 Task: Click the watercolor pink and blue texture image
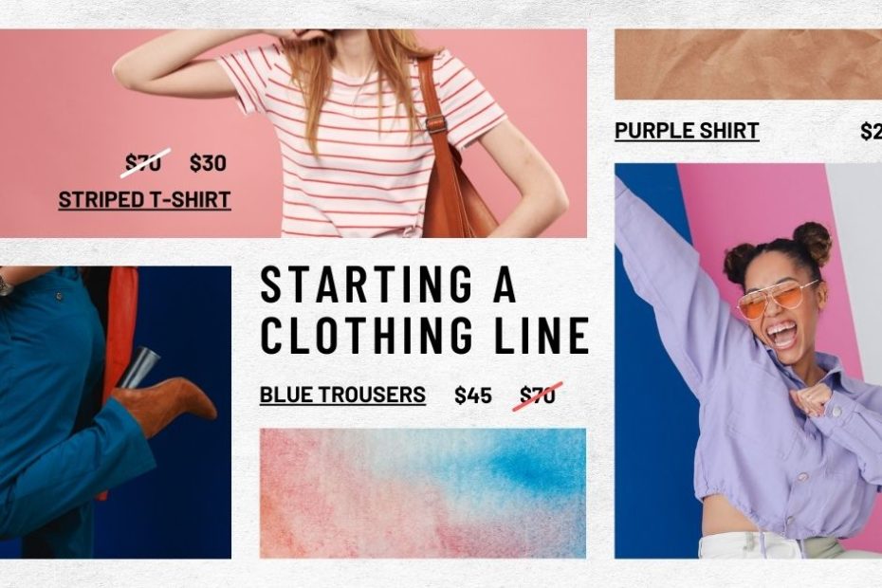pyautogui.click(x=423, y=493)
